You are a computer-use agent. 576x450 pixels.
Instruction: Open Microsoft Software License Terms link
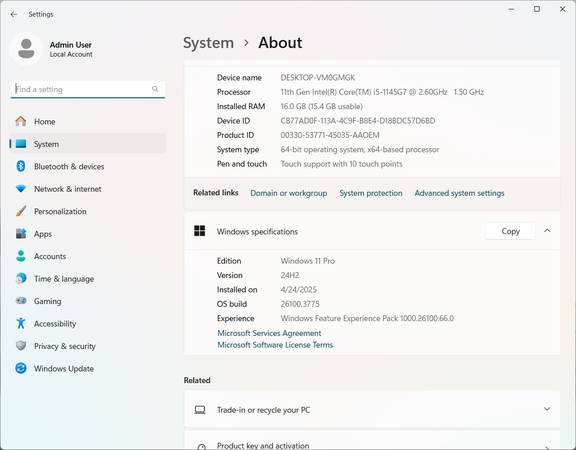(x=275, y=345)
